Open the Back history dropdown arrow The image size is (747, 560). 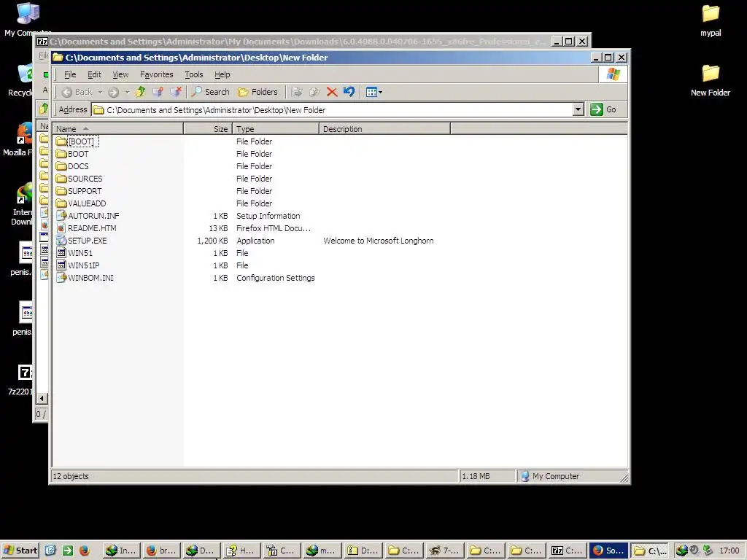coord(100,92)
